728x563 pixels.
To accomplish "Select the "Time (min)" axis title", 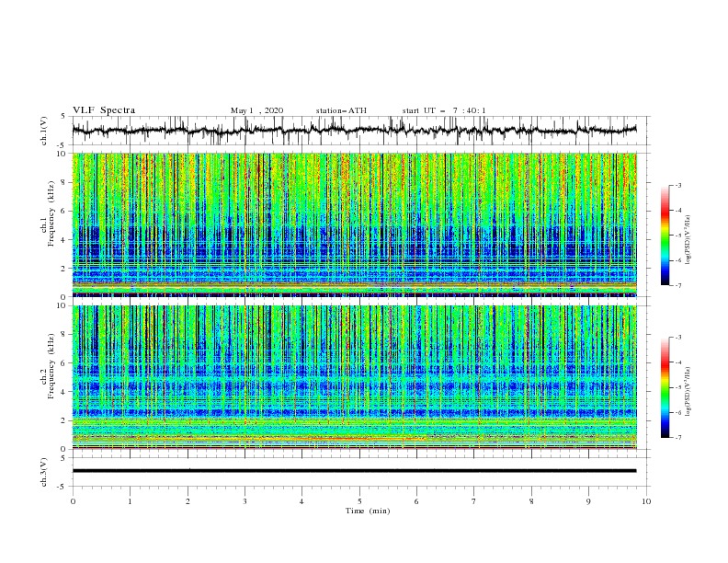I will [368, 511].
